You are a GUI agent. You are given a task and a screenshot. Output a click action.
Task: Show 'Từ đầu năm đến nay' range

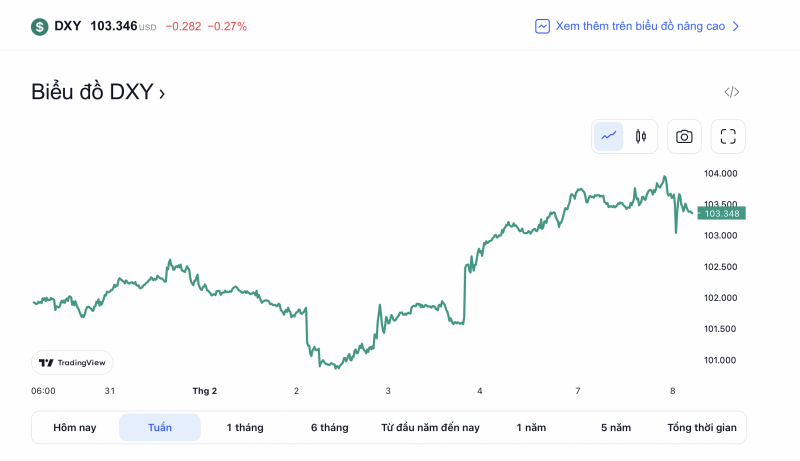[x=430, y=428]
